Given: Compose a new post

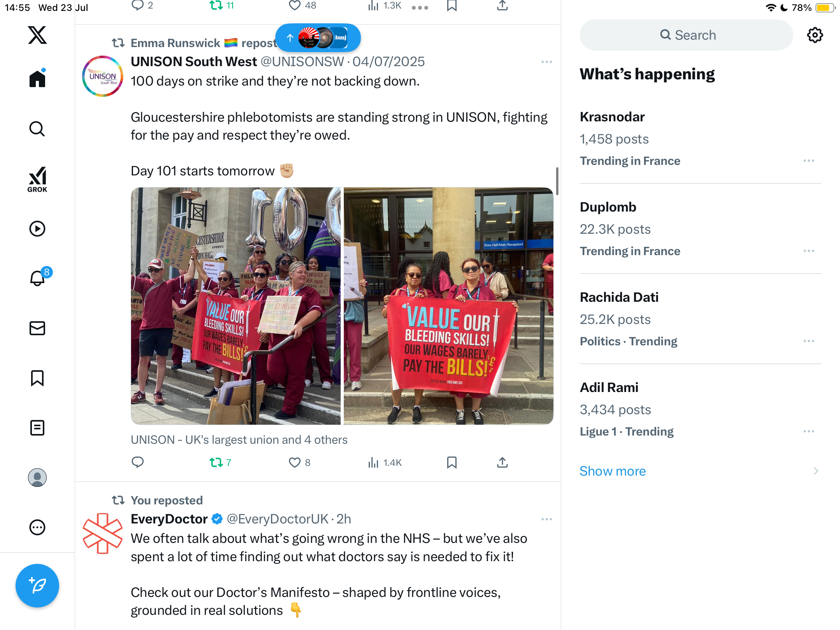Looking at the screenshot, I should click(x=37, y=586).
